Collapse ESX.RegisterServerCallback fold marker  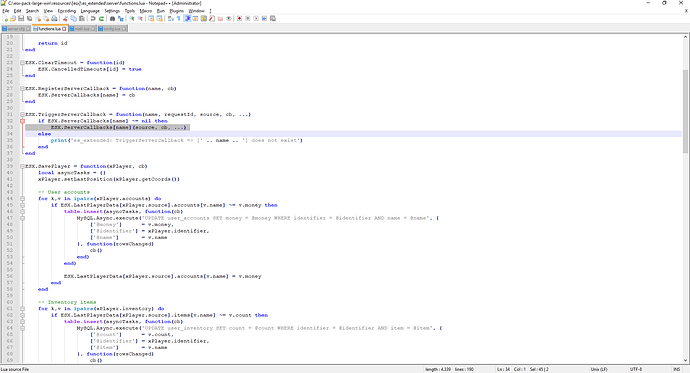click(22, 88)
